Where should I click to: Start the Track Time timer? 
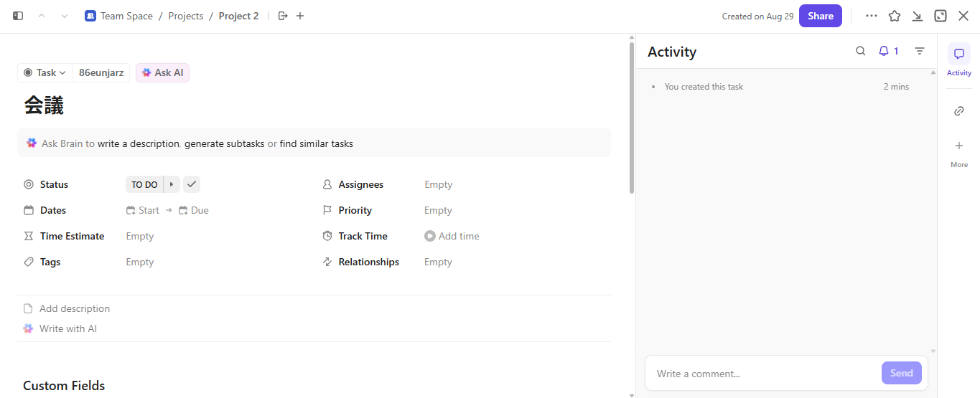coord(430,236)
